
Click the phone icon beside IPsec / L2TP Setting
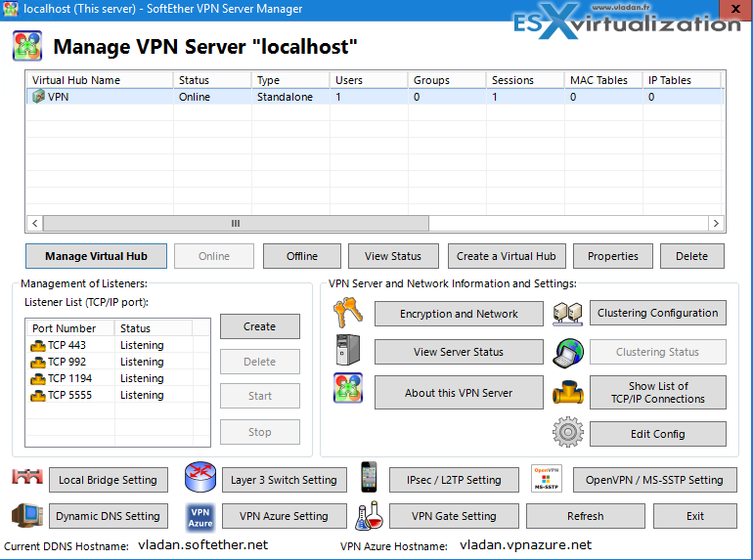coord(369,477)
